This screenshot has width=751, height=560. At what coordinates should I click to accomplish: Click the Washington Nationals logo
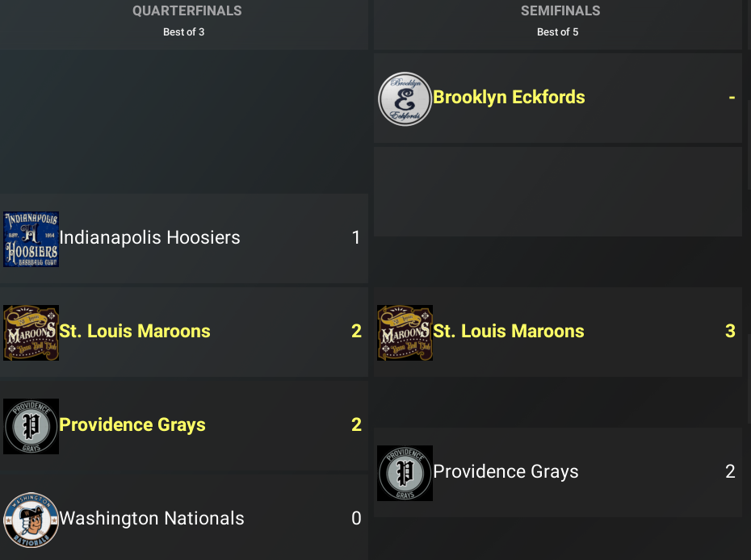pos(31,519)
